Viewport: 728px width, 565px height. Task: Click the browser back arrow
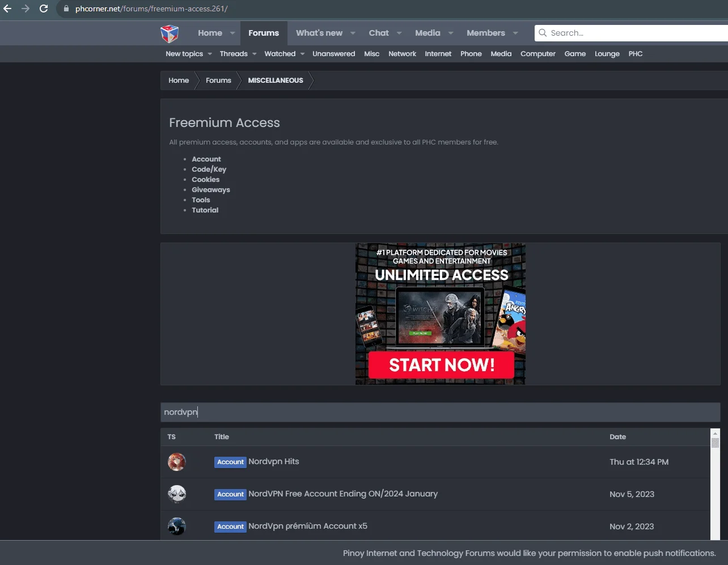(8, 9)
